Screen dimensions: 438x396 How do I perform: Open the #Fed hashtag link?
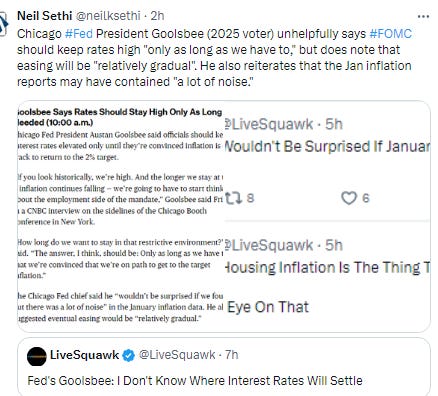[x=79, y=34]
